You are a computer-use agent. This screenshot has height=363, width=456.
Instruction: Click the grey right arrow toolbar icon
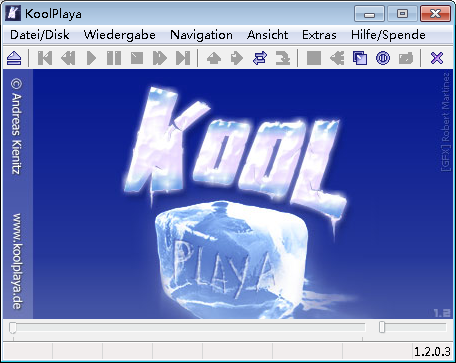pyautogui.click(x=237, y=58)
